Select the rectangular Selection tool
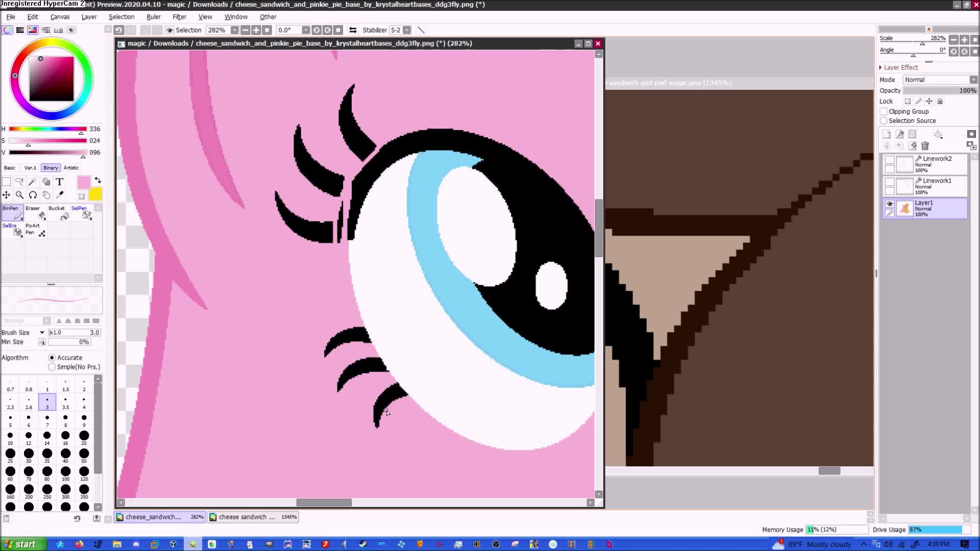 click(7, 182)
